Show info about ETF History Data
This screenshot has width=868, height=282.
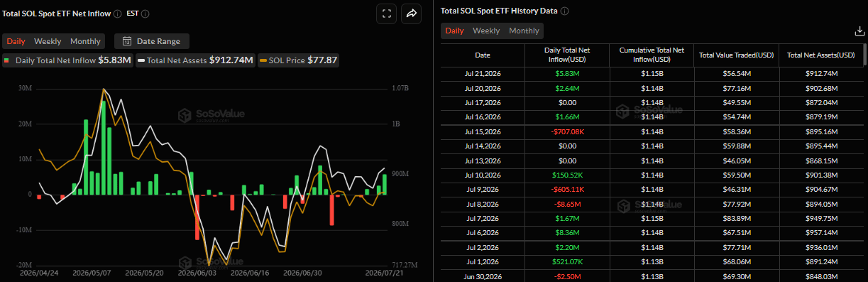tap(565, 11)
